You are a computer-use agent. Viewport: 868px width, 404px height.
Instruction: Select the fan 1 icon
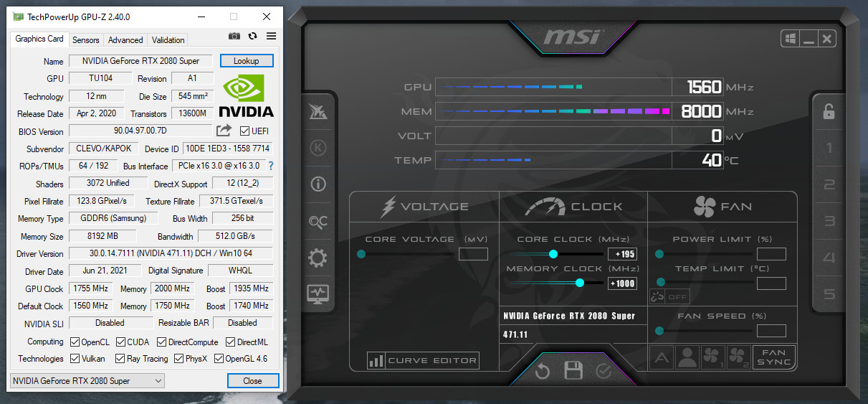713,357
